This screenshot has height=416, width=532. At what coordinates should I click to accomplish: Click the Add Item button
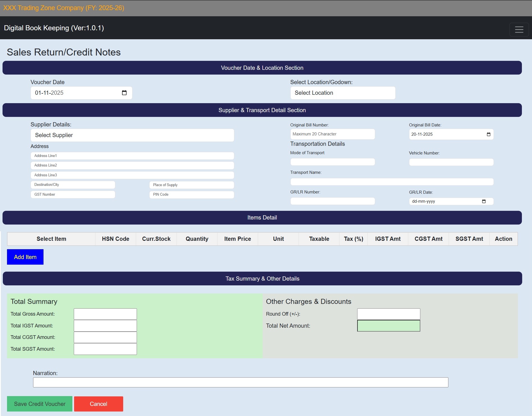(x=25, y=257)
